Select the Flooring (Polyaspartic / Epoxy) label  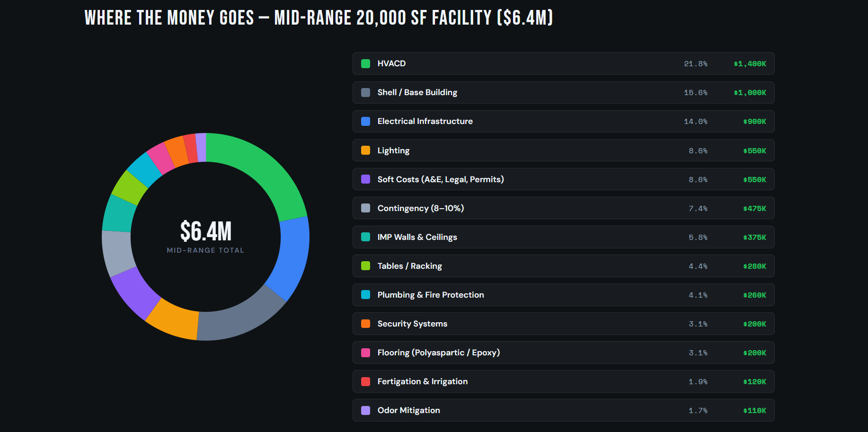[x=439, y=353]
